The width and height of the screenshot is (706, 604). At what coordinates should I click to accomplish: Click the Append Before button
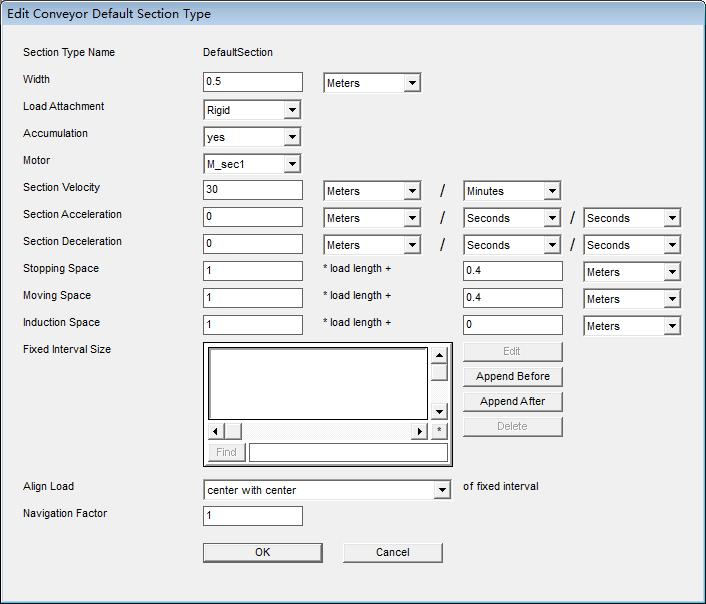513,377
